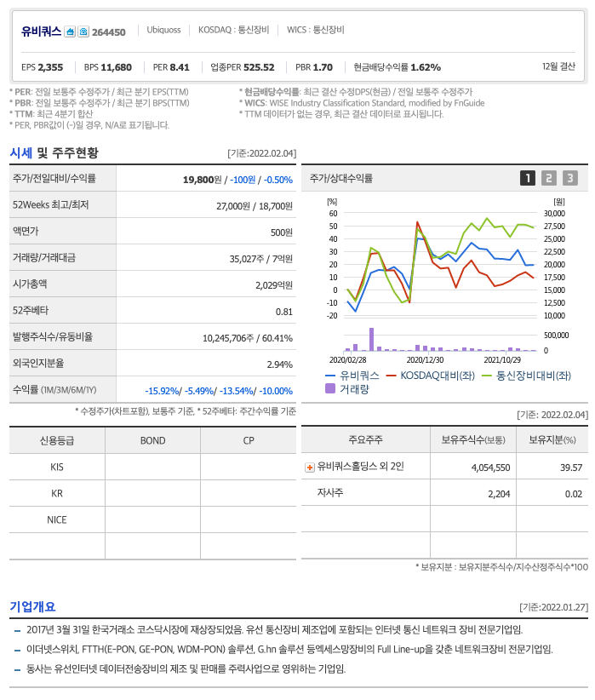Switch to chart tab 1
Viewport: 595px width, 700px height.
pyautogui.click(x=528, y=178)
